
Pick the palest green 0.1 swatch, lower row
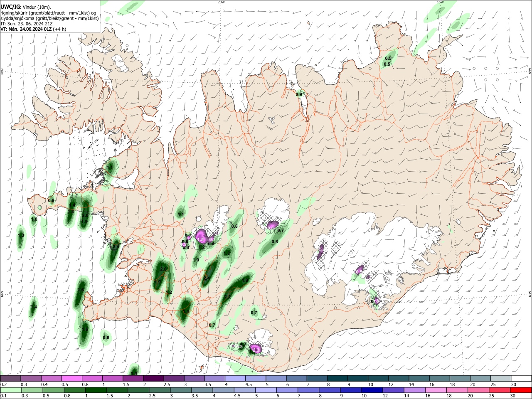click(10, 390)
